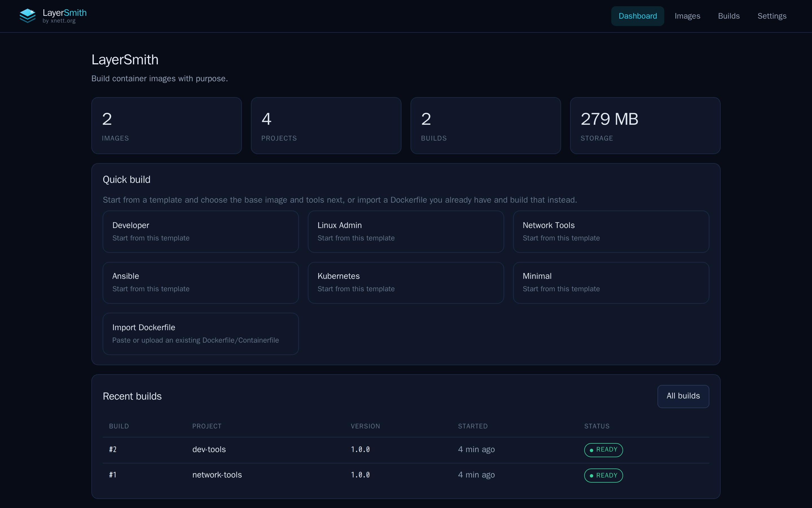Image resolution: width=812 pixels, height=508 pixels.
Task: Click the BUILD column header
Action: coord(119,426)
